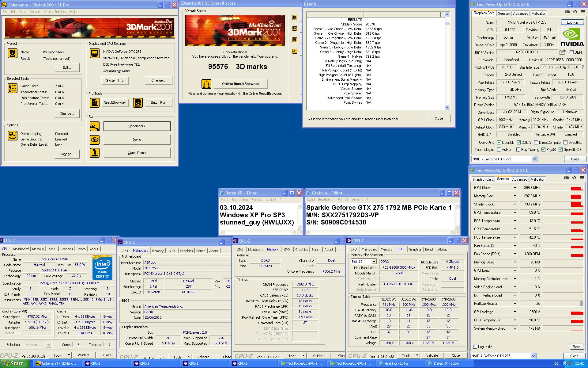Toggle the Vulkan checkbox
Screen dimensions: 588x368
click(x=499, y=150)
